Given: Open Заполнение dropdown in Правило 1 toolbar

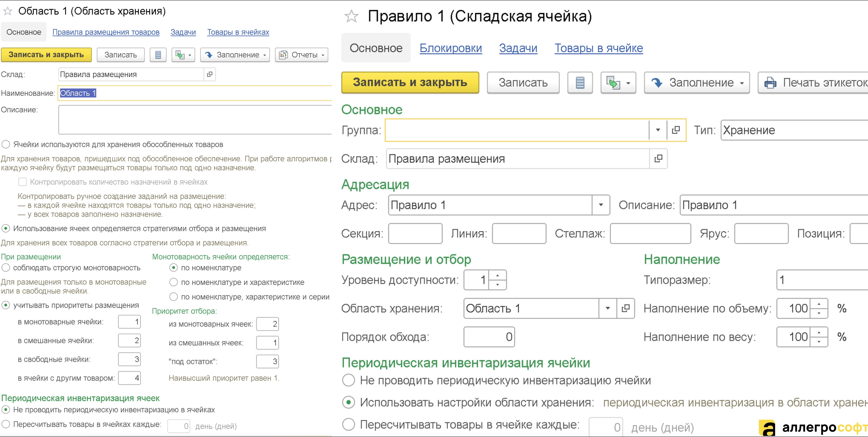Looking at the screenshot, I should pyautogui.click(x=697, y=82).
